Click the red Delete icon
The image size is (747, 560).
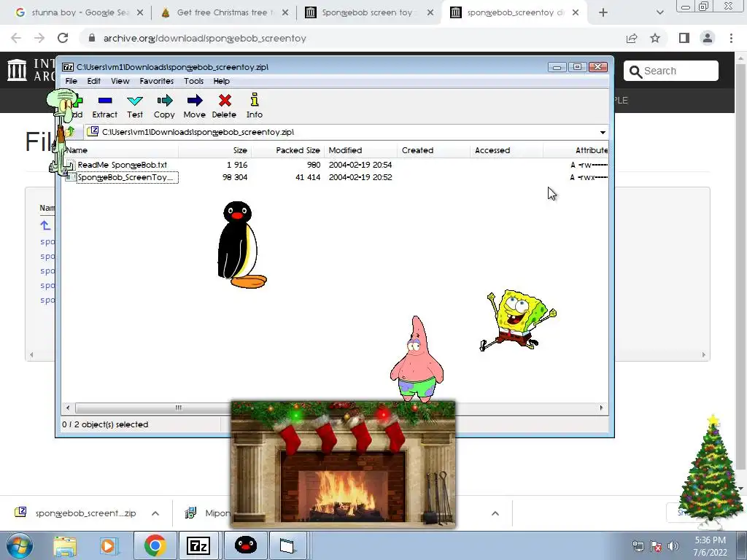(x=225, y=106)
